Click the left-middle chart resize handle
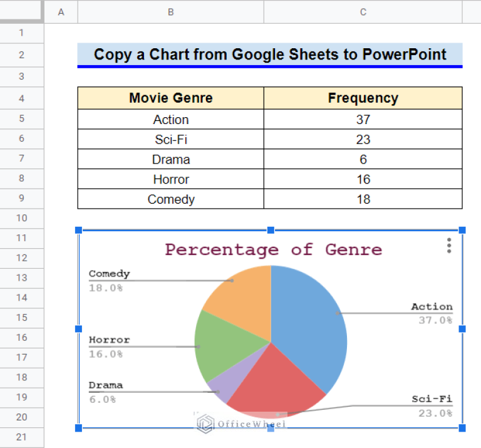481x448 pixels. coord(78,329)
